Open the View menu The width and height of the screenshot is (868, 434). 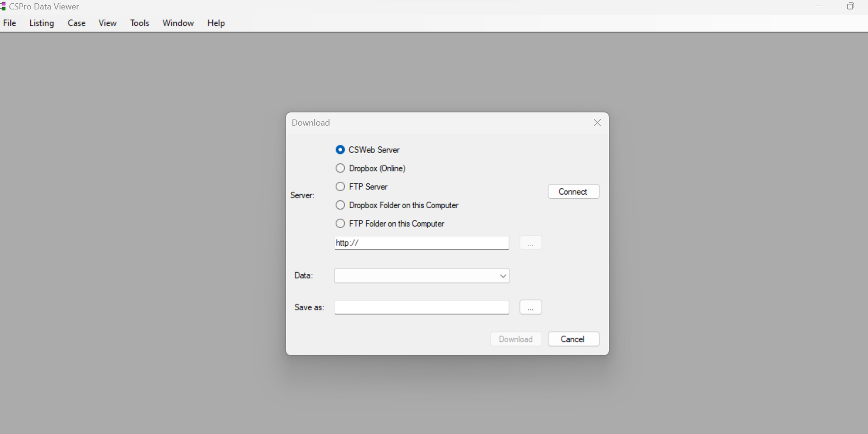click(108, 23)
